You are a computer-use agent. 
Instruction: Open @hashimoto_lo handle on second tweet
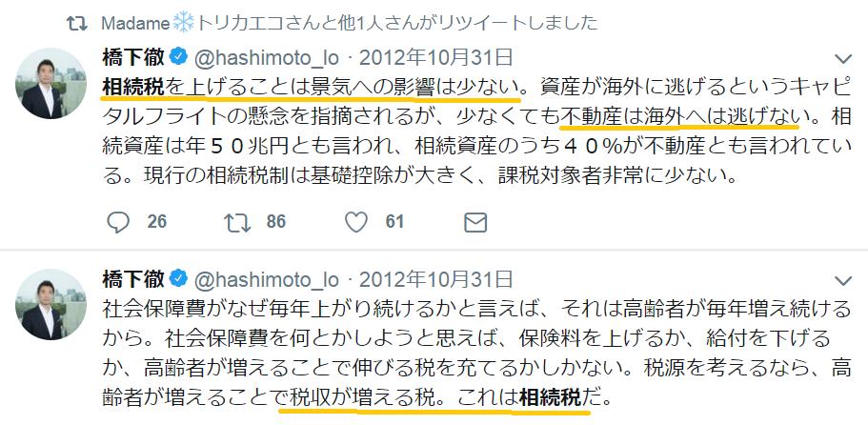click(266, 280)
